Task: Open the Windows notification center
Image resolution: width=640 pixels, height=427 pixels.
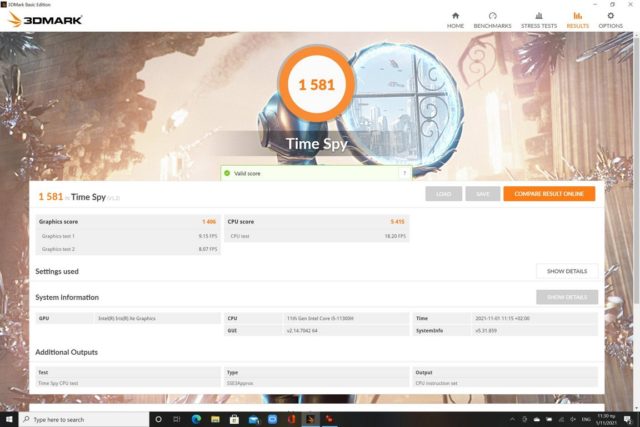Action: (x=628, y=419)
